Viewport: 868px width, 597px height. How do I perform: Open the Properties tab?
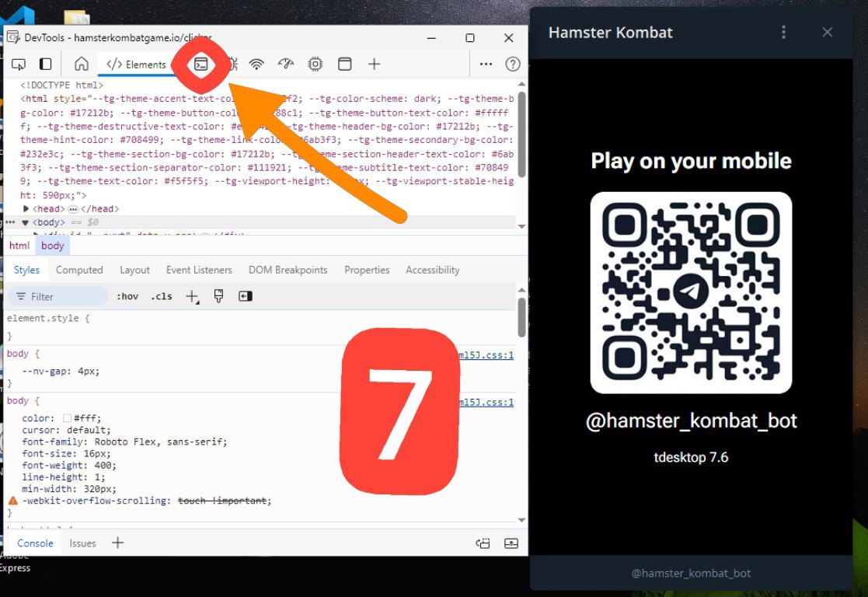click(x=367, y=270)
